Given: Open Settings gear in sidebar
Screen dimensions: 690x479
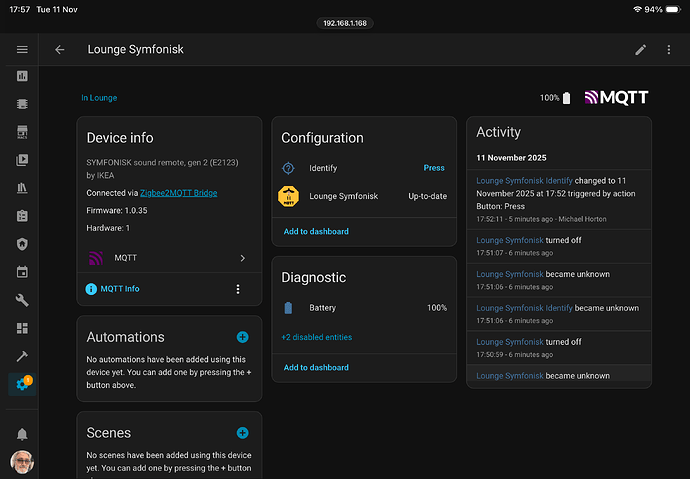Looking at the screenshot, I should coord(21,384).
